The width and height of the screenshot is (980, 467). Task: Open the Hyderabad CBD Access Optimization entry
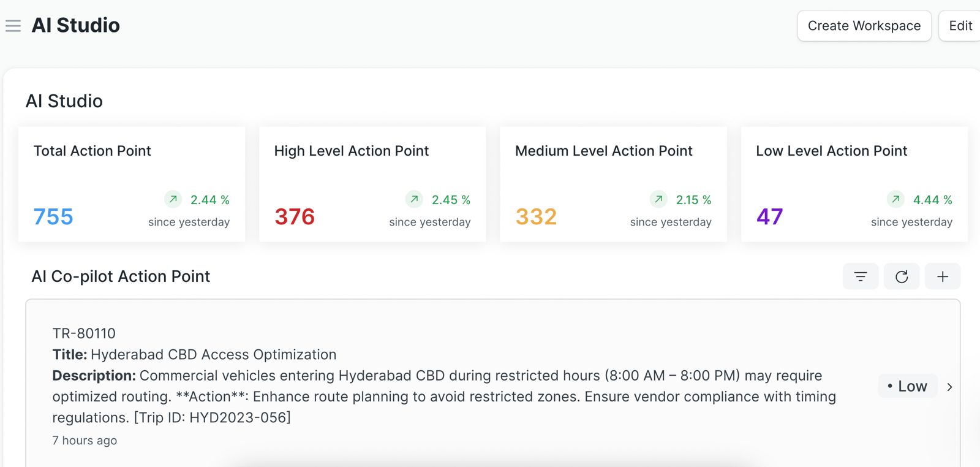click(213, 355)
